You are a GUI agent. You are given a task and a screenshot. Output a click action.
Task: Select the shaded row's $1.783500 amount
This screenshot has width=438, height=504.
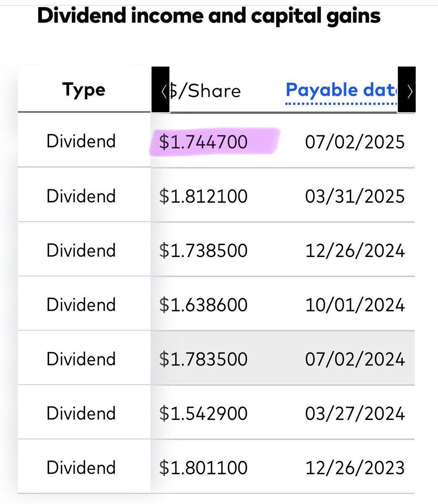coord(203,359)
